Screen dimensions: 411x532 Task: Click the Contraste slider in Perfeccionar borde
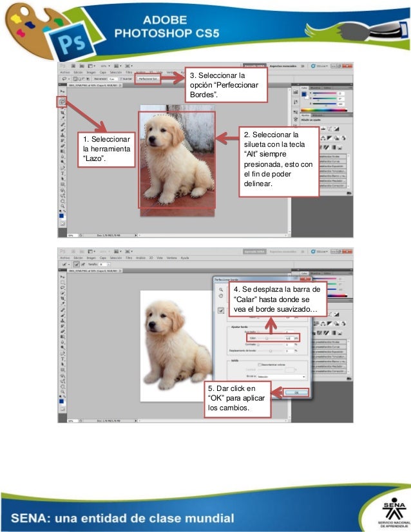(x=270, y=345)
